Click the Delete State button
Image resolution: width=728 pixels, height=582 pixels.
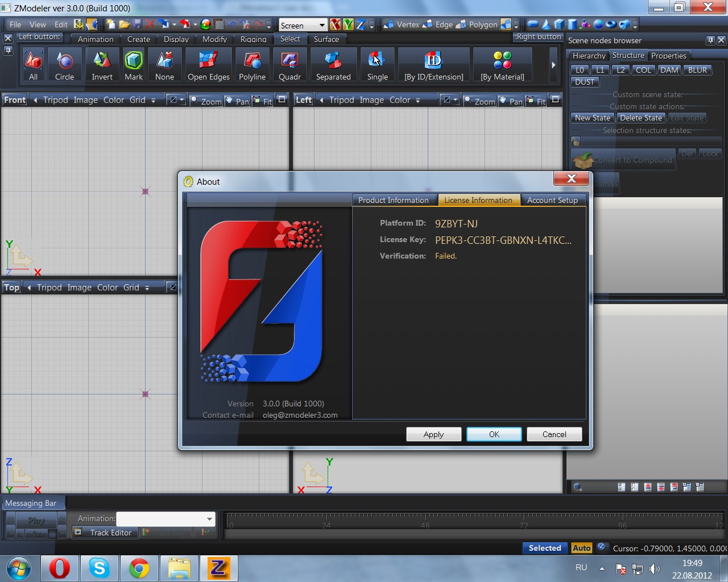[x=641, y=118]
